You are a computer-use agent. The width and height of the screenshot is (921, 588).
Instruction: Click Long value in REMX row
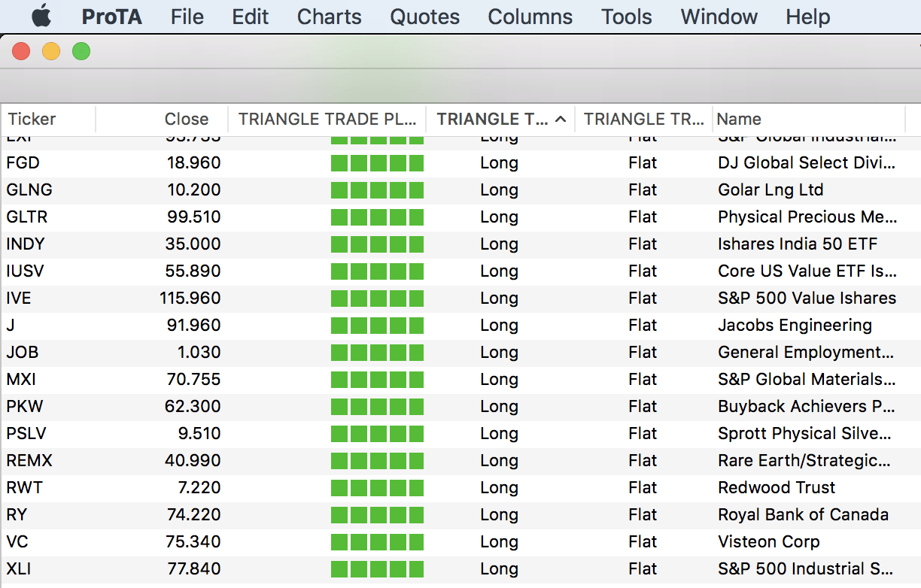coord(499,460)
